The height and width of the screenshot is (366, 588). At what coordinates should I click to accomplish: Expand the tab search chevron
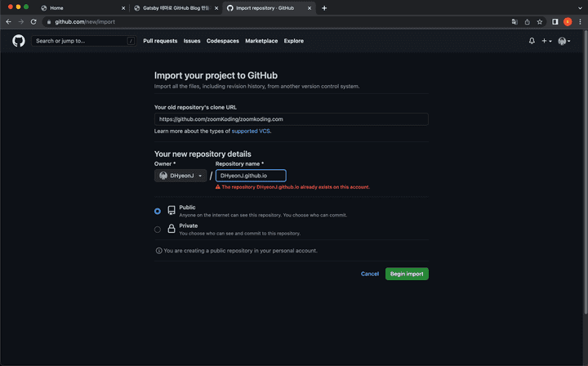coord(580,8)
